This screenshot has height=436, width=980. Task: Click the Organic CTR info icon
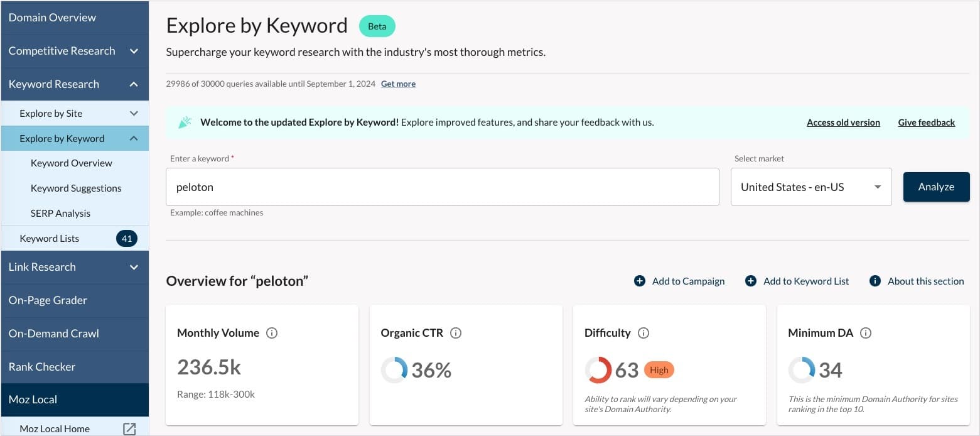(x=456, y=333)
